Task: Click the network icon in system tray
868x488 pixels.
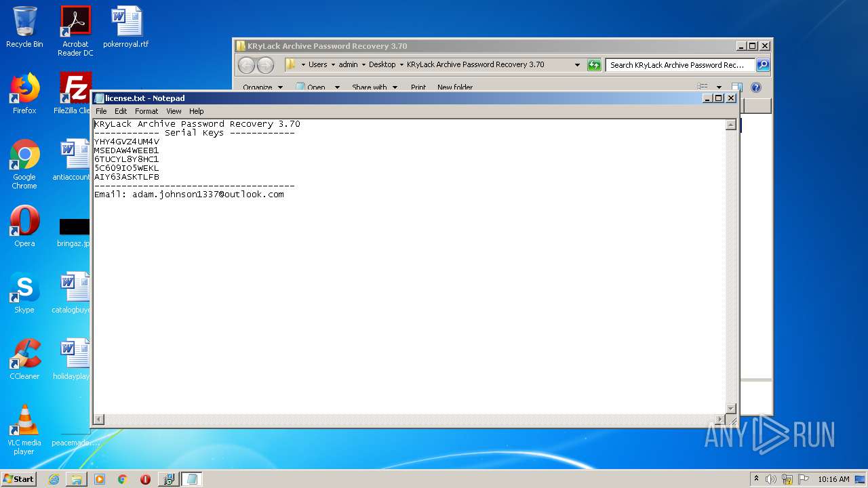Action: point(787,479)
